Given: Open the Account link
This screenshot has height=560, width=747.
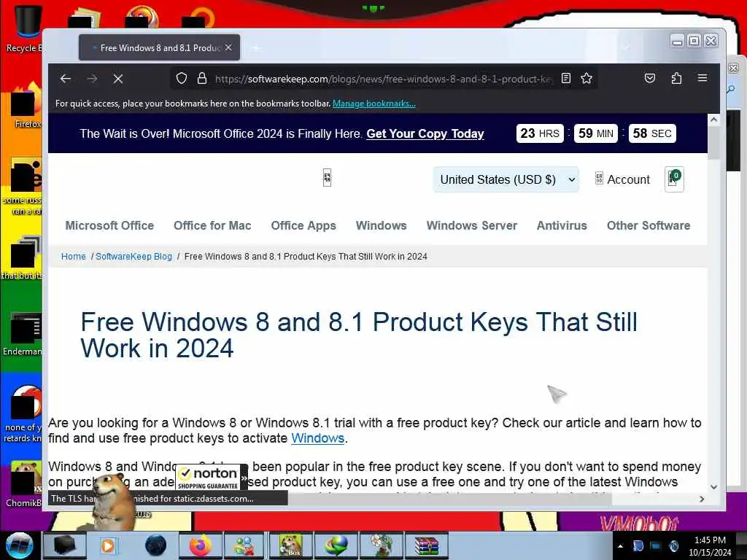Looking at the screenshot, I should tap(623, 179).
